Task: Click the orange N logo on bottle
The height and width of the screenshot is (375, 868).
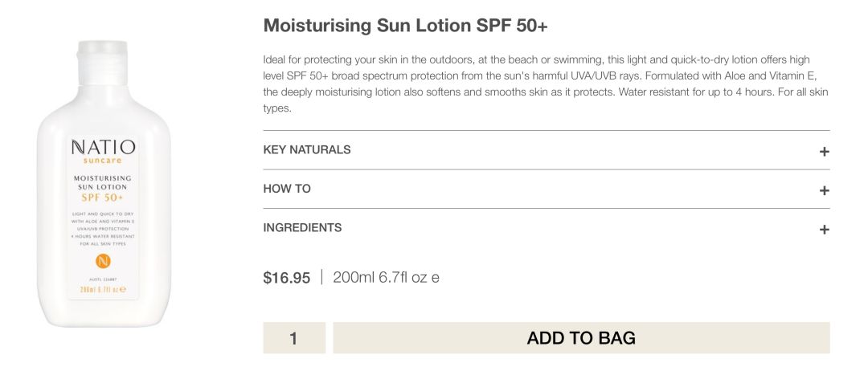Action: click(x=103, y=261)
